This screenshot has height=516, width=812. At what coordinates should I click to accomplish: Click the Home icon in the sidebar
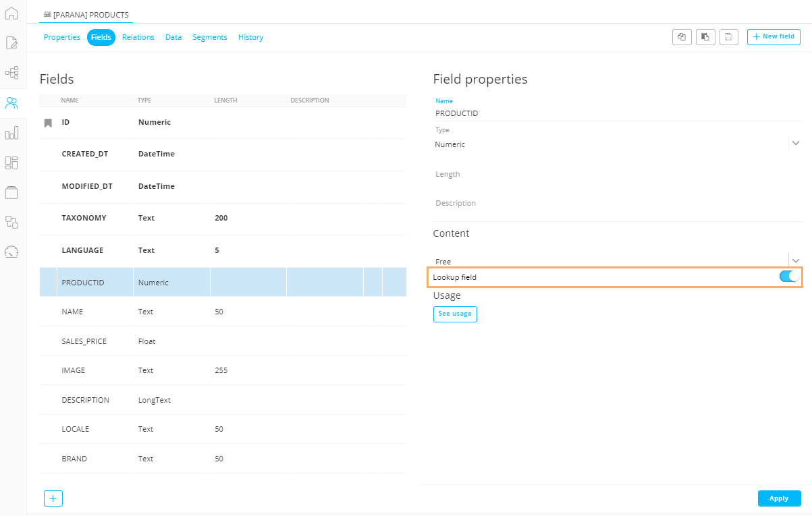(x=11, y=13)
